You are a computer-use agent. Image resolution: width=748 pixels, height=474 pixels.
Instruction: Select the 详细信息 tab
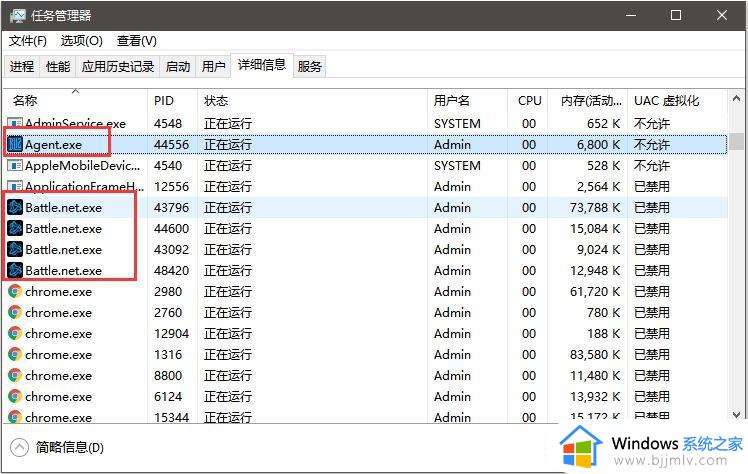tap(262, 65)
